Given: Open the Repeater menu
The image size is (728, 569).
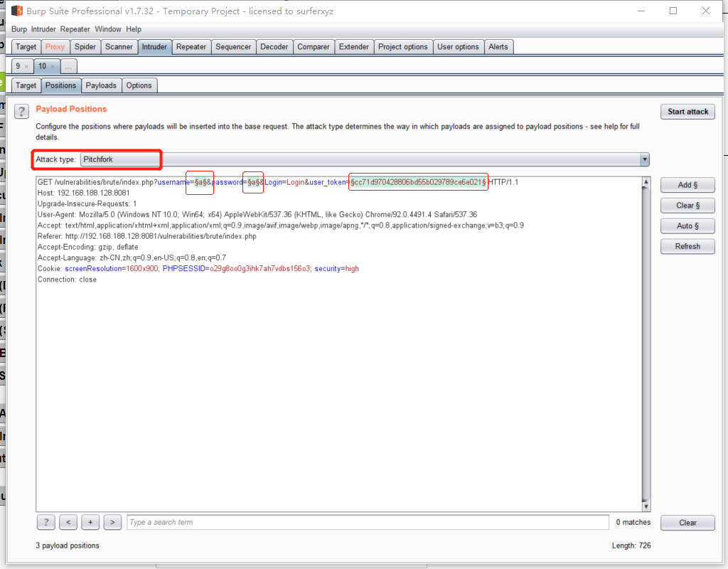Looking at the screenshot, I should click(x=75, y=29).
